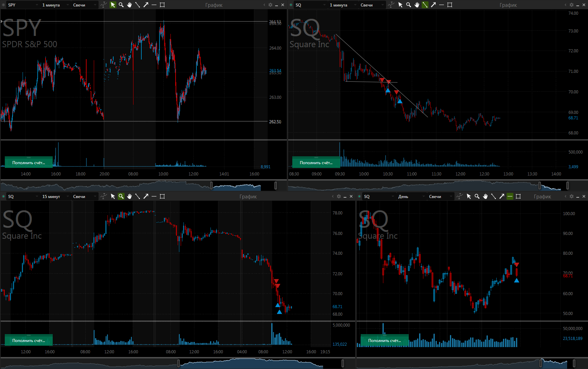Click highlighted horizontal line tool in SQ daily chart
This screenshot has height=369, width=588.
click(x=510, y=196)
